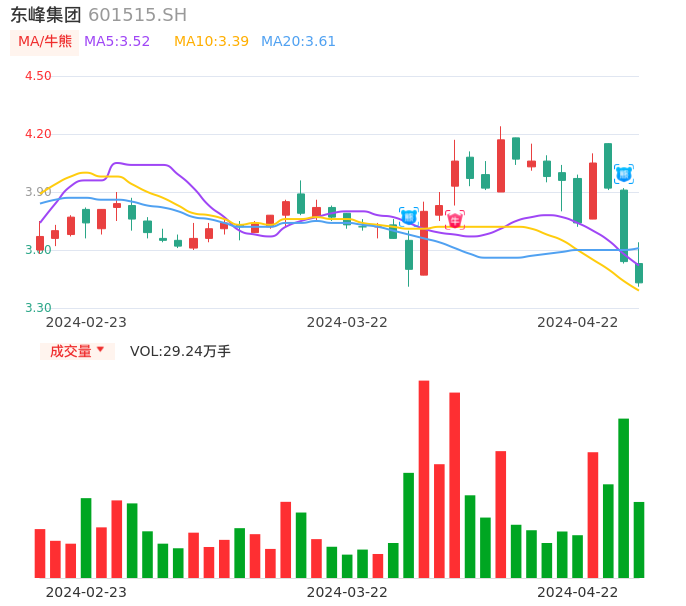Viewport: 686px width, 606px height.
Task: Open the 成交量 indicator dropdown arrow
Action: [x=100, y=350]
